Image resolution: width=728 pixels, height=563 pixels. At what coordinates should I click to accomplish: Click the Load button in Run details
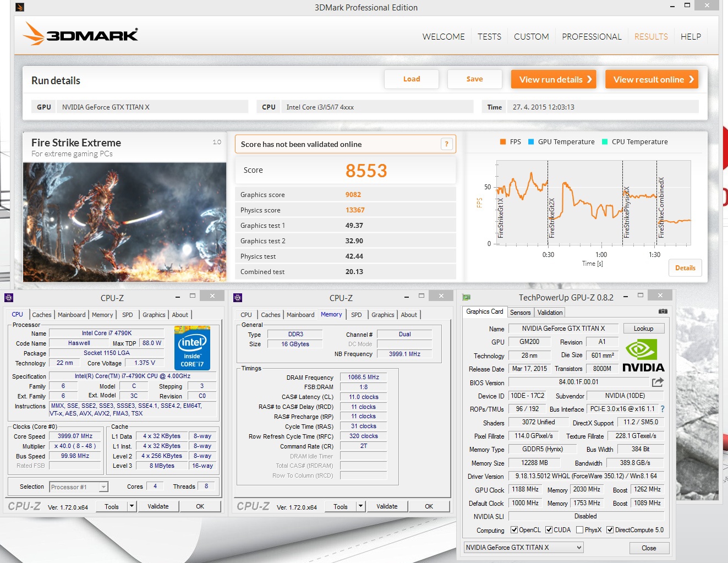[412, 79]
